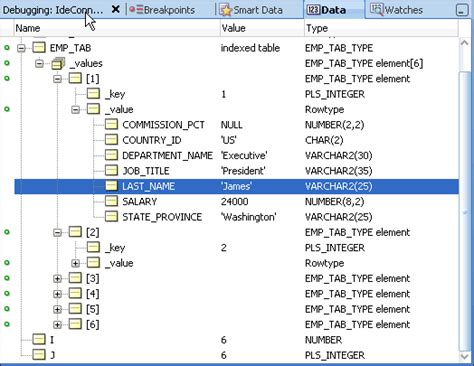This screenshot has width=474, height=366.
Task: Collapse the _value node under [1]
Action: pos(76,110)
